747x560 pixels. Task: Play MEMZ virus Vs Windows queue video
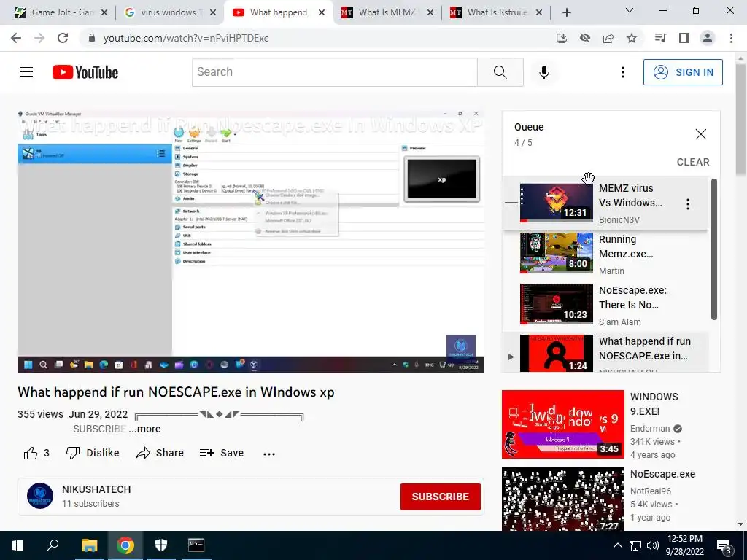click(x=605, y=203)
